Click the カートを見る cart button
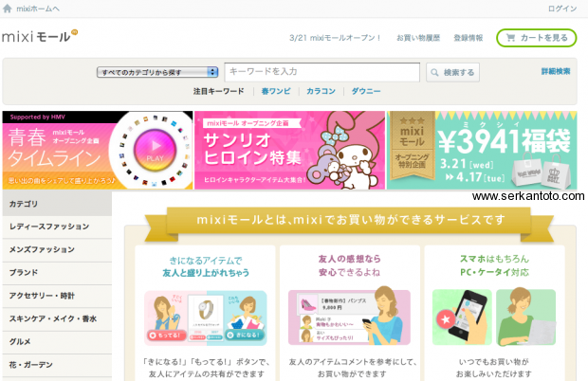The width and height of the screenshot is (588, 381). point(536,38)
